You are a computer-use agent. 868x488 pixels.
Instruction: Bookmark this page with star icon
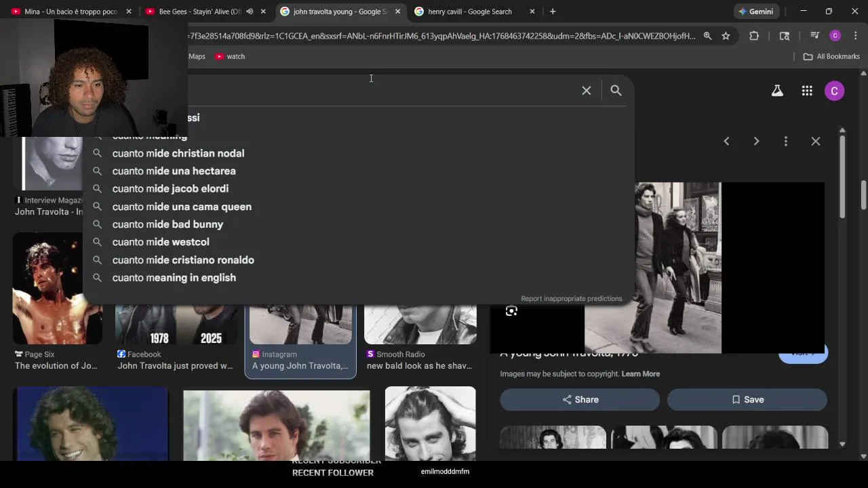[726, 36]
